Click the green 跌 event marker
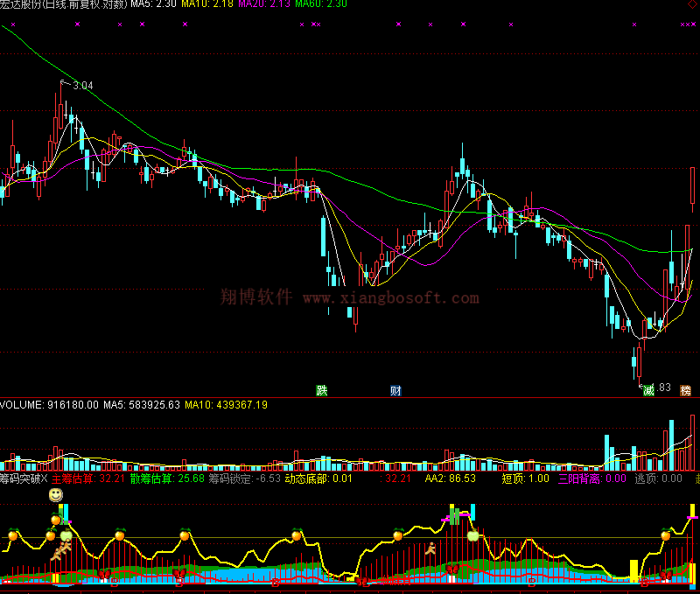Screen dimensions: 700x594 [x=322, y=390]
